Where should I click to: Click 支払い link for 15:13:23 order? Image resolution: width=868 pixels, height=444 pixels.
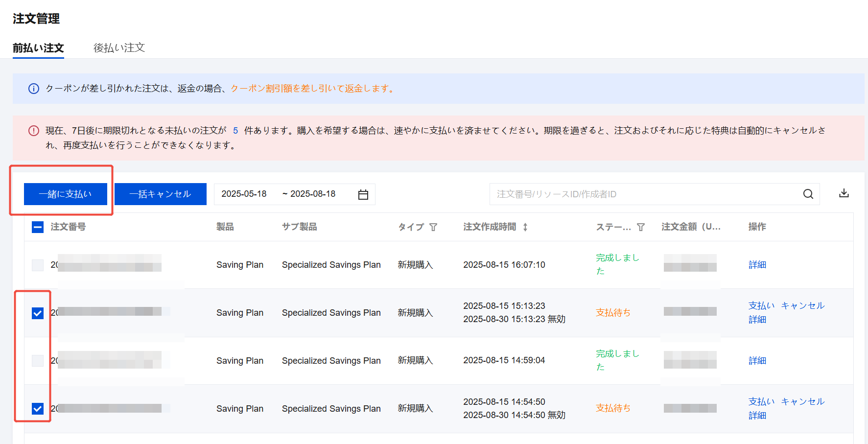pos(761,306)
